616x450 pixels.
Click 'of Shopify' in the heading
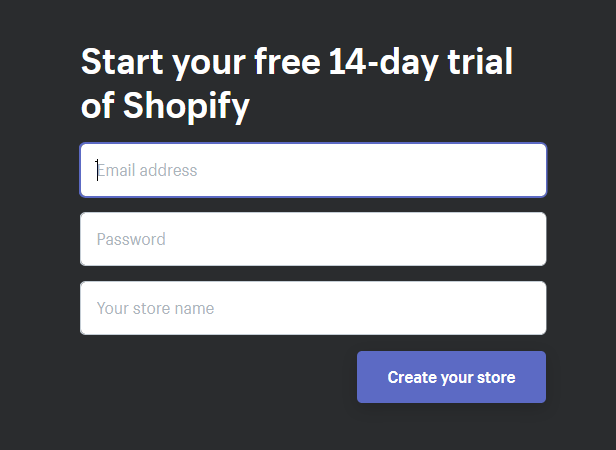pyautogui.click(x=165, y=106)
